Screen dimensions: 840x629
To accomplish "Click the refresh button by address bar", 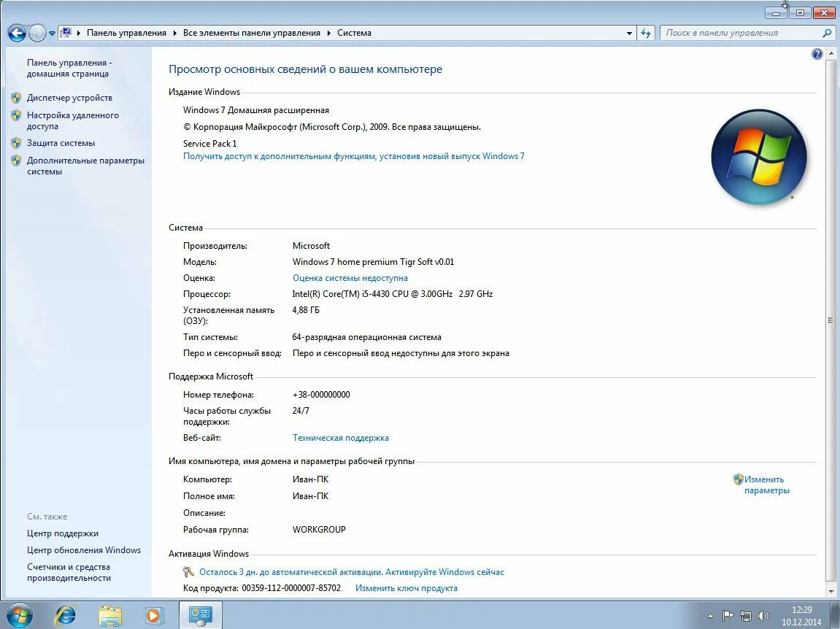I will click(x=646, y=34).
